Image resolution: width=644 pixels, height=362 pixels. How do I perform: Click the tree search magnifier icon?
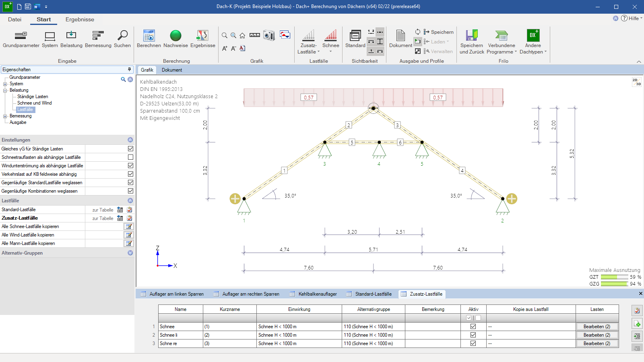123,79
